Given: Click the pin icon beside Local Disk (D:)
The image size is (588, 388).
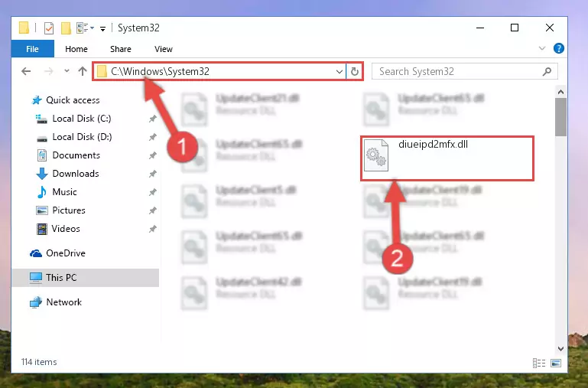Looking at the screenshot, I should coord(152,137).
